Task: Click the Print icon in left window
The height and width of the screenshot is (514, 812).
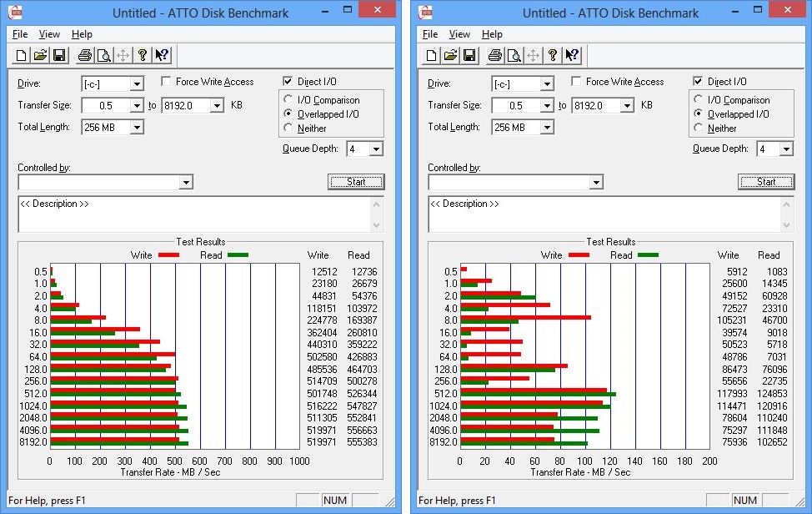Action: pos(85,55)
